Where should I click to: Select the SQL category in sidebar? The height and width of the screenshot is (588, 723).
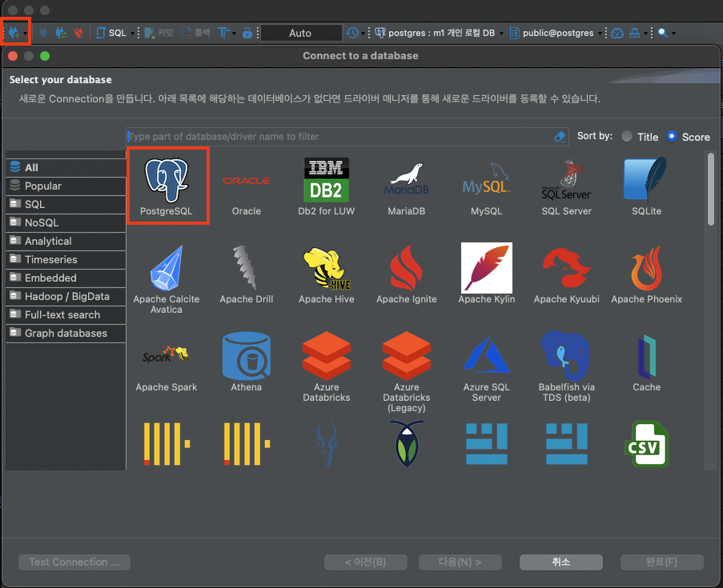66,204
